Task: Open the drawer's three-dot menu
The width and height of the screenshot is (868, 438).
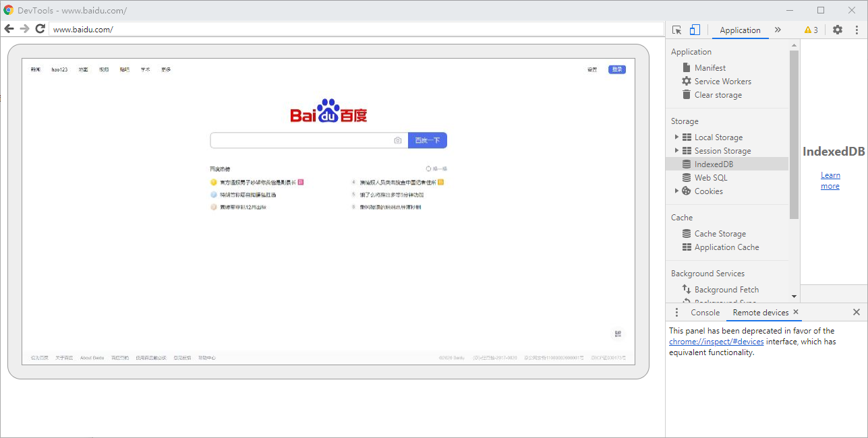Action: coord(677,312)
